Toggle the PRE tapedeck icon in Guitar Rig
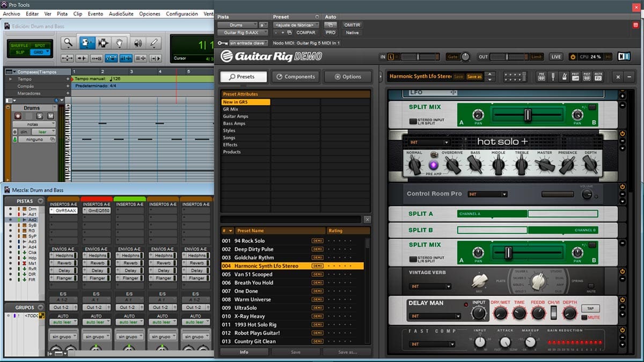This screenshot has width=644, height=362. tap(541, 77)
